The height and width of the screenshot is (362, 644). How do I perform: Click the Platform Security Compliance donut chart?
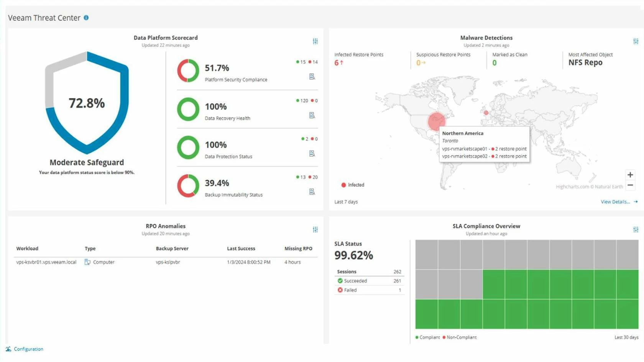(188, 70)
